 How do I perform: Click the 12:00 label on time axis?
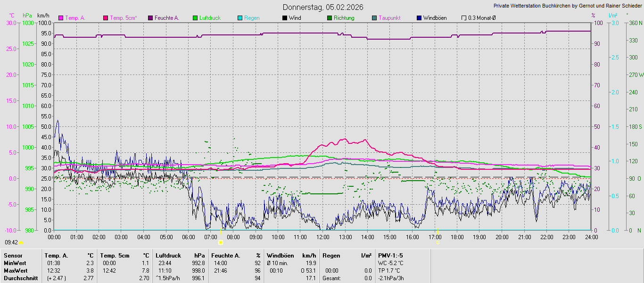coord(323,237)
